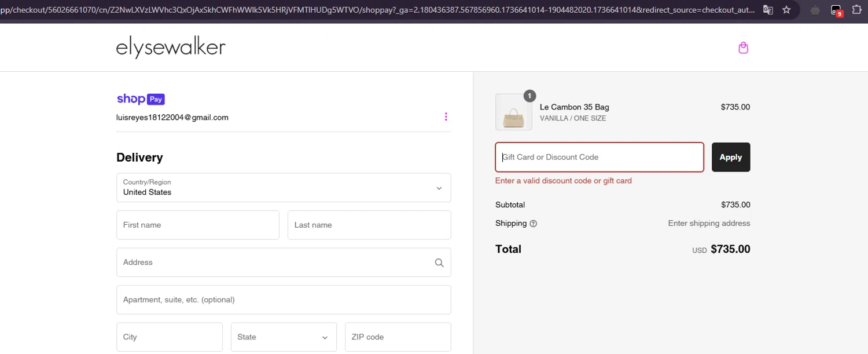Click the invalid discount code error message
868x354 pixels.
tap(564, 181)
